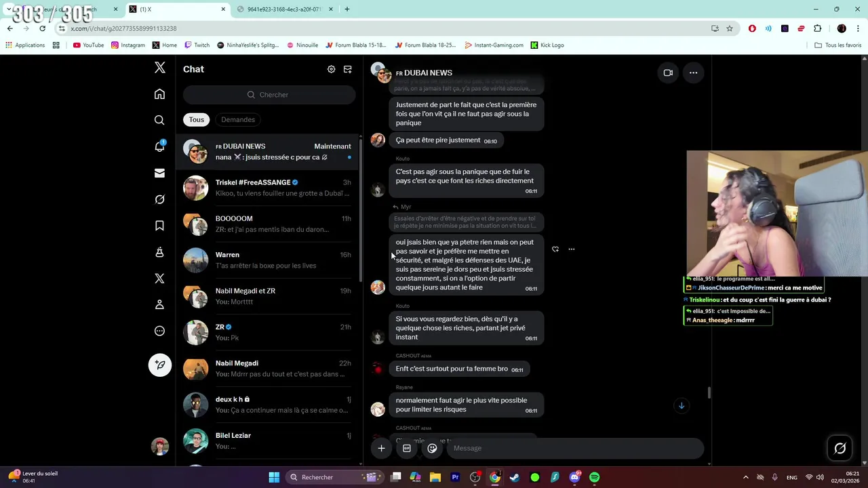Open the Kick Logo bookmark
The height and width of the screenshot is (488, 868).
point(547,45)
